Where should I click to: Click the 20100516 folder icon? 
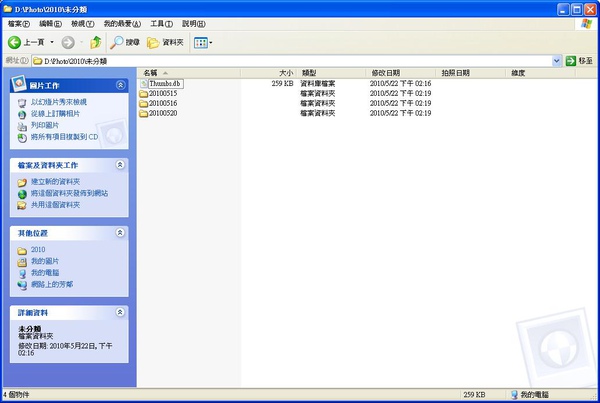coord(143,104)
